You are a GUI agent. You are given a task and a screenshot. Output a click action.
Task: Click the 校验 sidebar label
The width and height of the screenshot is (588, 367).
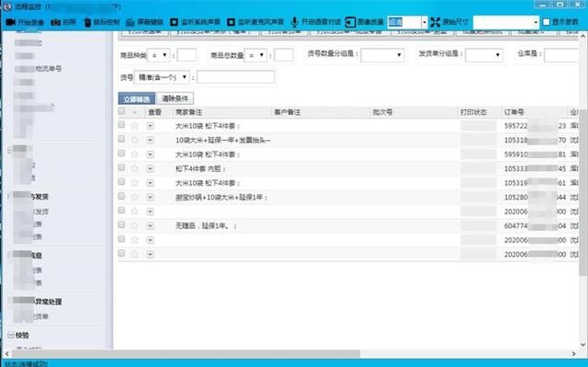pos(22,335)
